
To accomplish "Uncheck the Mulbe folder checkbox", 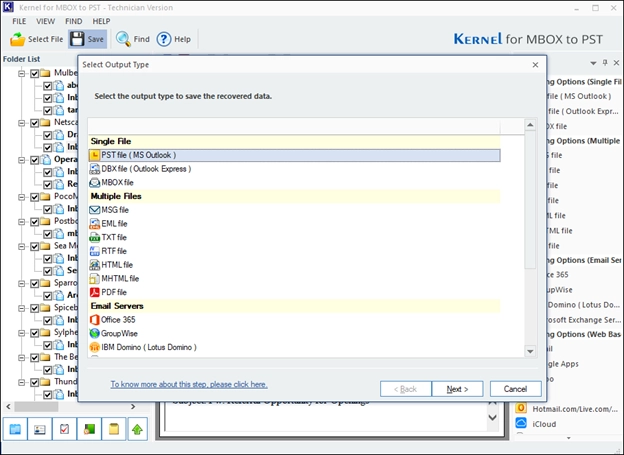I will (x=35, y=74).
